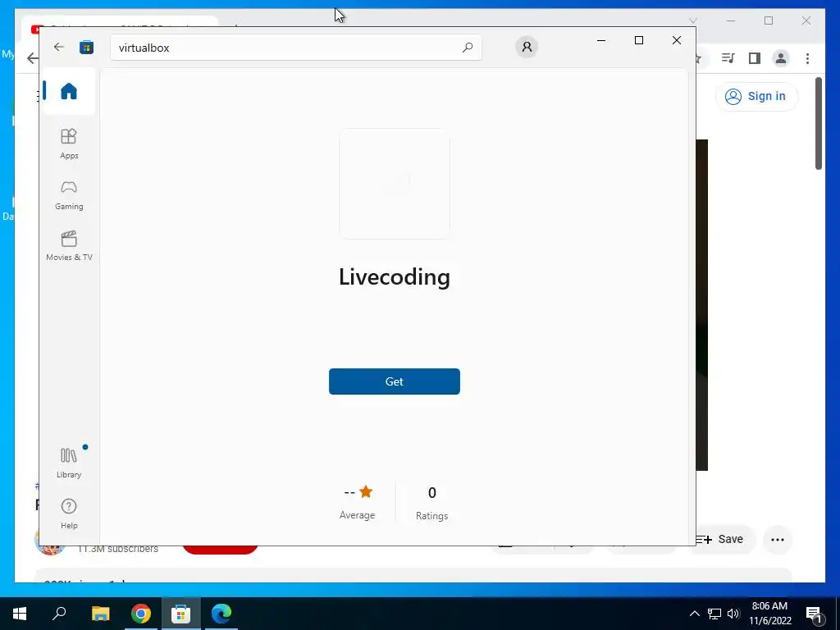
Task: Click Microsoft Store taskbar icon
Action: [181, 614]
